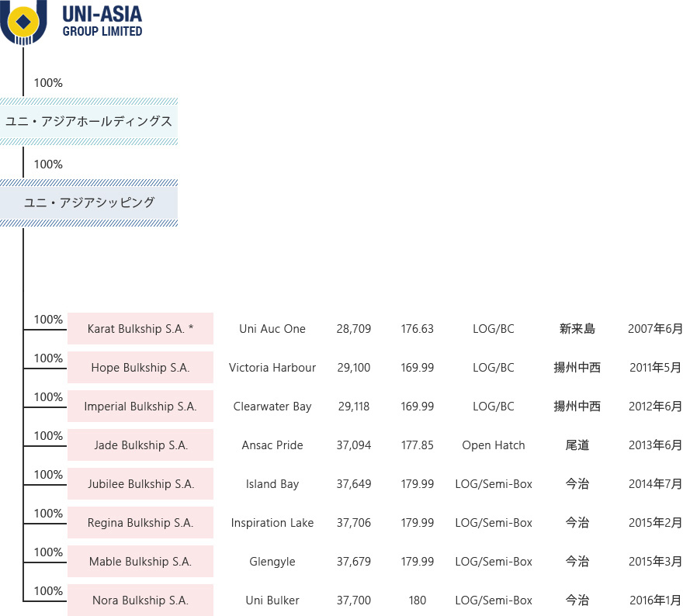Viewport: 683px width, 616px height.
Task: Click the Jade Bulkship S.A. box
Action: (x=140, y=445)
